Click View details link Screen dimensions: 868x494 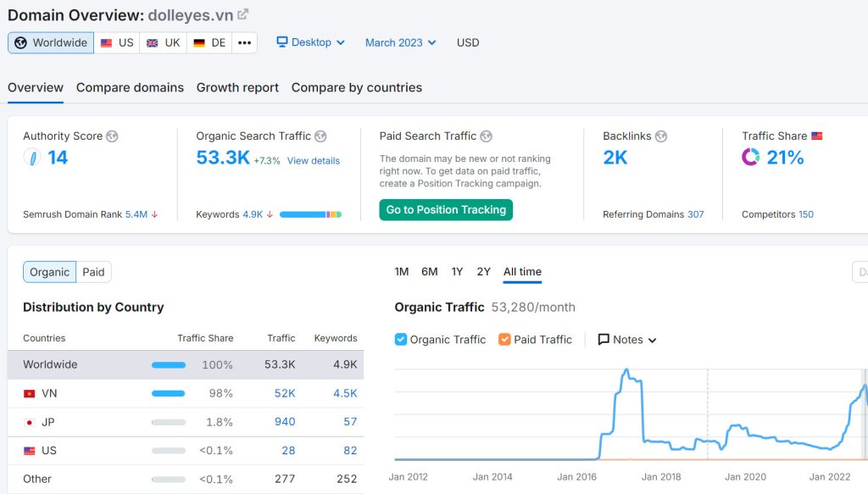tap(314, 161)
